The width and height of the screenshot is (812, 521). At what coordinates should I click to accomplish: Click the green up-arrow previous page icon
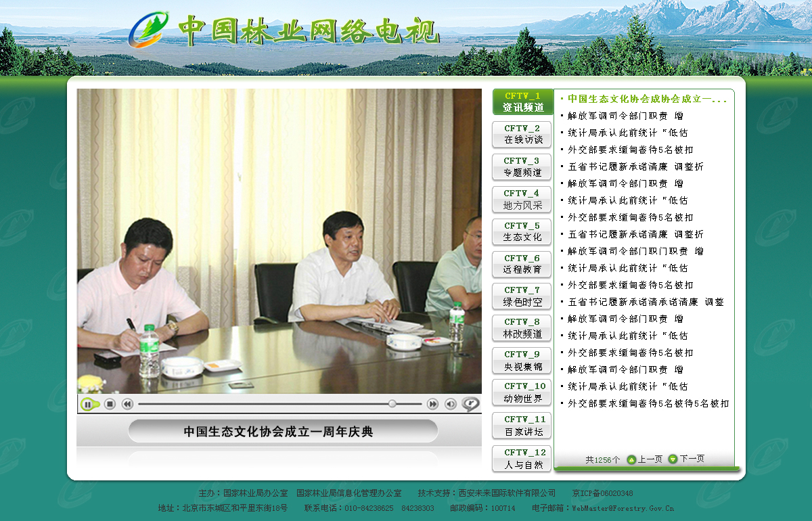[631, 459]
